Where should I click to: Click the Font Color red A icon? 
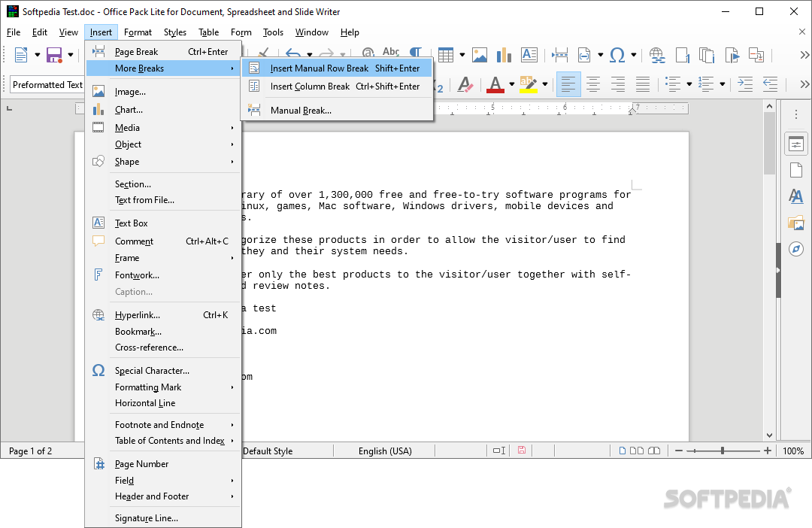[495, 84]
